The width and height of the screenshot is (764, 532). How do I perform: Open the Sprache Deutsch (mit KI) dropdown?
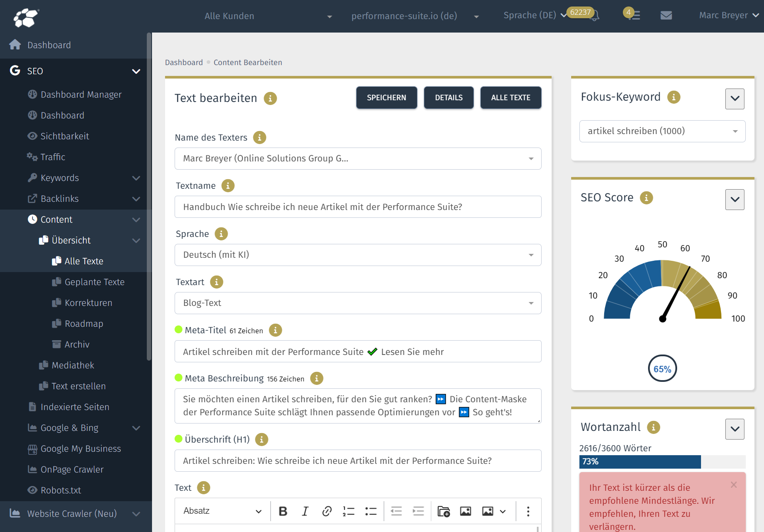tap(358, 255)
